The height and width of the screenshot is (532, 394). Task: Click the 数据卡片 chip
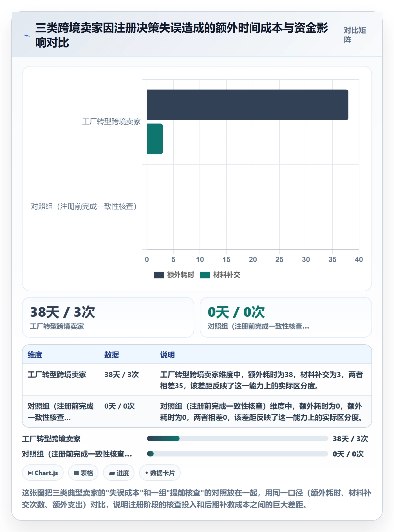coord(160,473)
